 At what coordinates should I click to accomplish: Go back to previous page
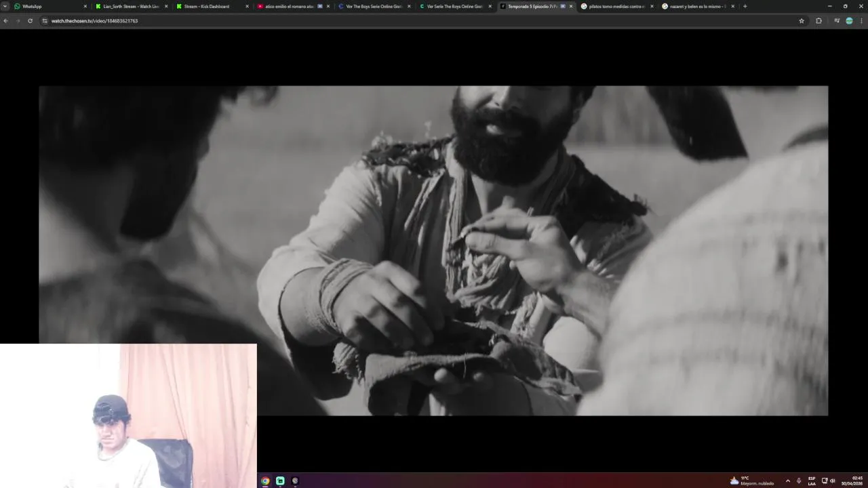click(x=5, y=21)
